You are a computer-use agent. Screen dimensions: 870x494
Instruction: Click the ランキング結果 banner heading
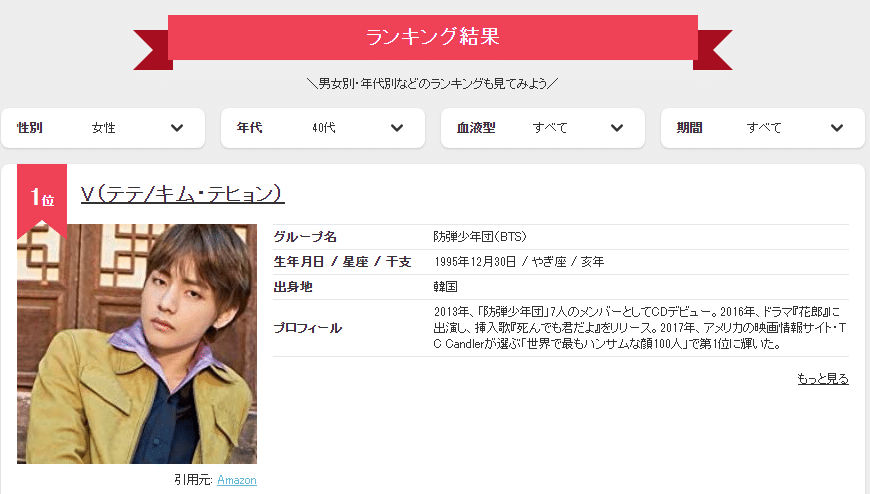[x=433, y=37]
